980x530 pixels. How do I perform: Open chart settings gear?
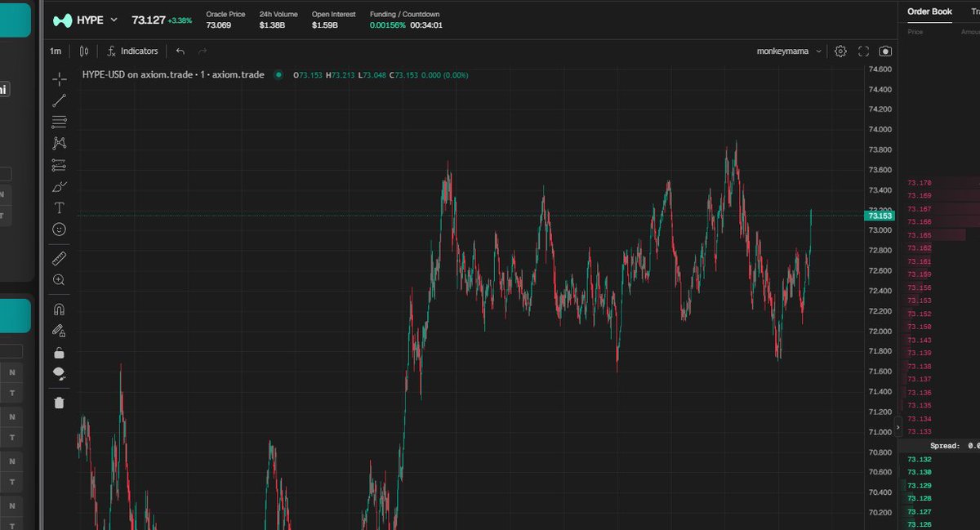[x=841, y=51]
